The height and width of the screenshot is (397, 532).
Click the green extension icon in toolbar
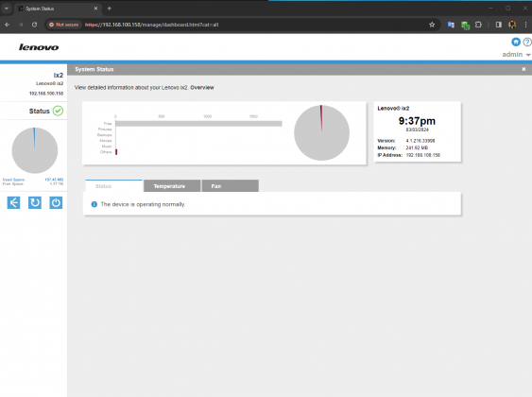click(x=466, y=26)
